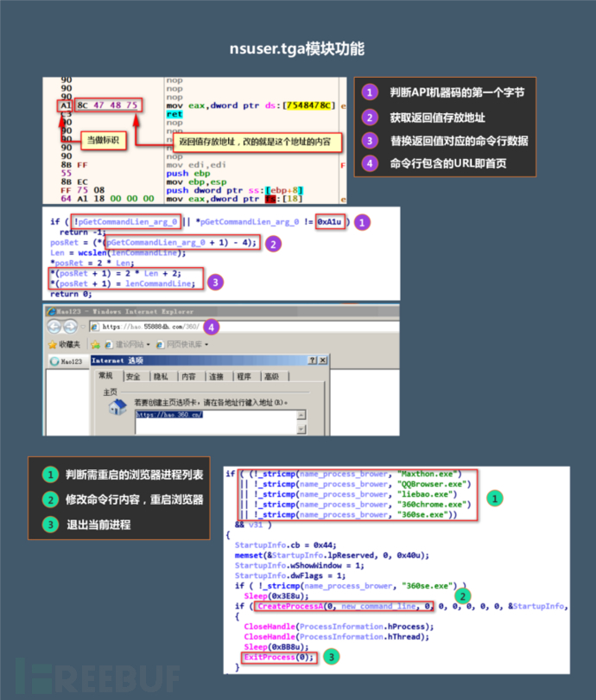The image size is (596, 700).
Task: Click the 'ExitProcess(0);' line
Action: coord(278,658)
